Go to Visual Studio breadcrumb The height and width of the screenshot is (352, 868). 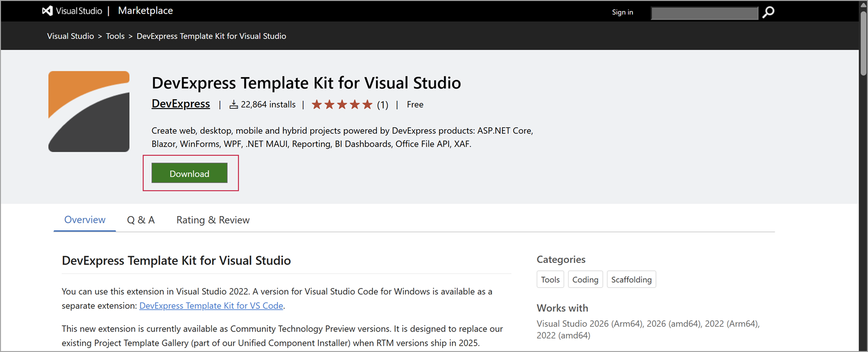[71, 36]
